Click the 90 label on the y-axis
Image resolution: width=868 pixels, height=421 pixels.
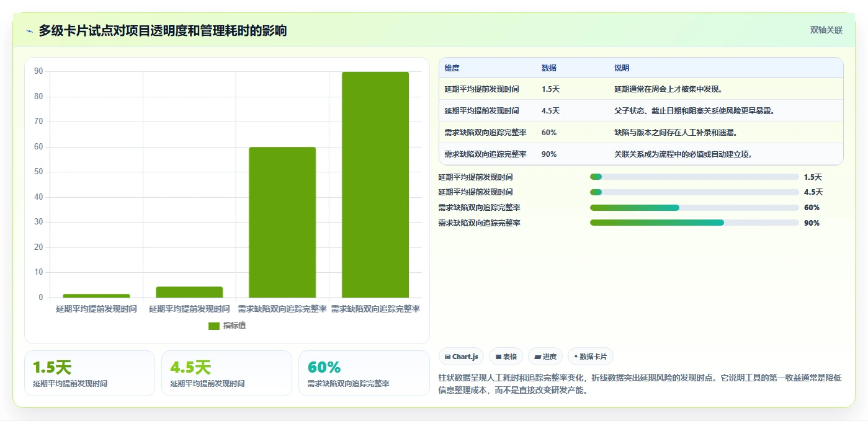pos(38,71)
